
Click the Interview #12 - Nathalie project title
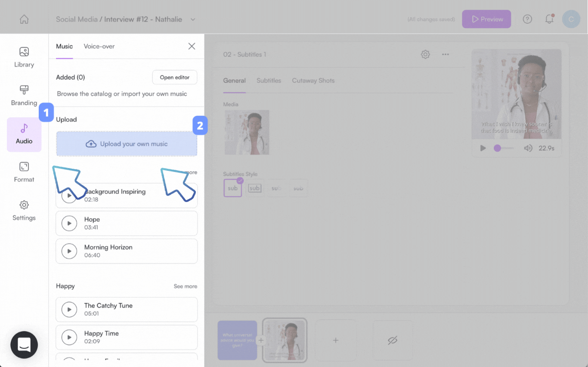[143, 19]
